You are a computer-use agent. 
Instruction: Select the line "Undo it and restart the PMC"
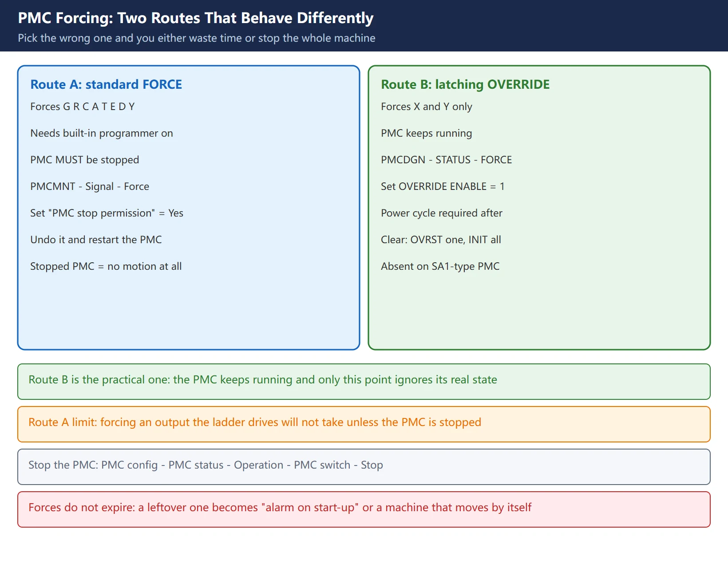[x=96, y=240]
